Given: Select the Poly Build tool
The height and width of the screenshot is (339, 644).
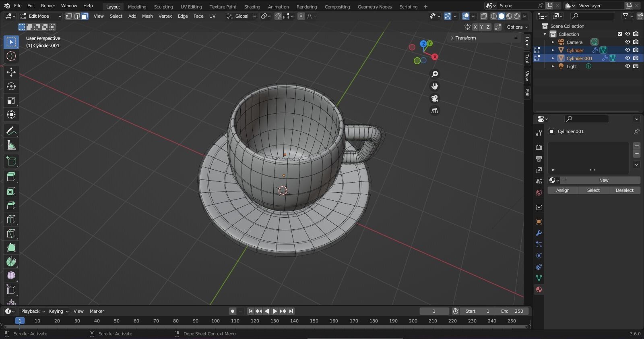Looking at the screenshot, I should click(x=11, y=247).
